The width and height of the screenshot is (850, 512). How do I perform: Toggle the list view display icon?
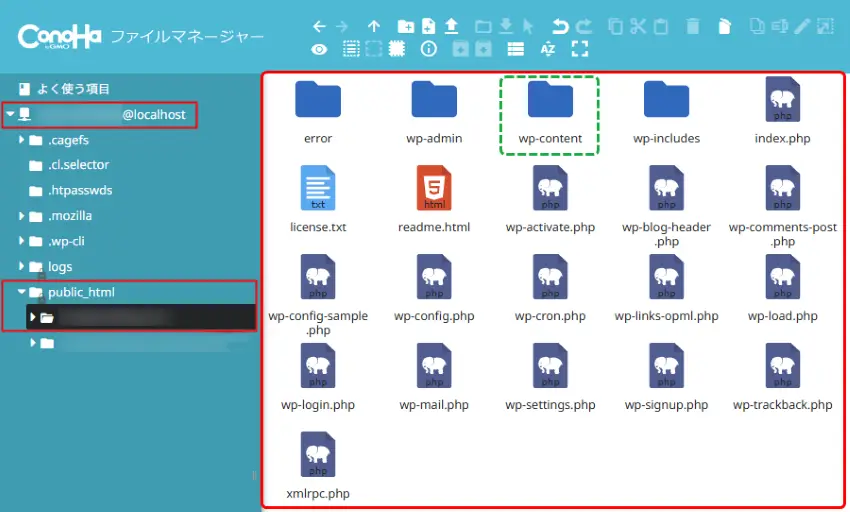pos(515,49)
